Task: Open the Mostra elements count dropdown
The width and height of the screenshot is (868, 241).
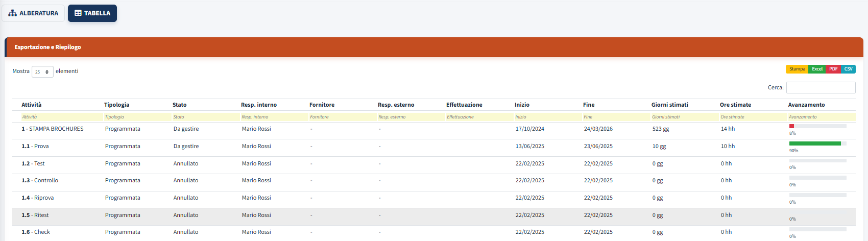Action: (x=42, y=72)
